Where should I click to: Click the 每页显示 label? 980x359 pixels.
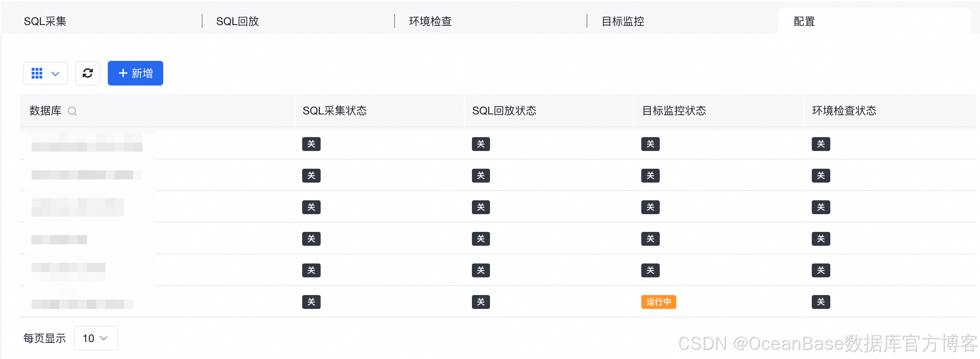(45, 338)
